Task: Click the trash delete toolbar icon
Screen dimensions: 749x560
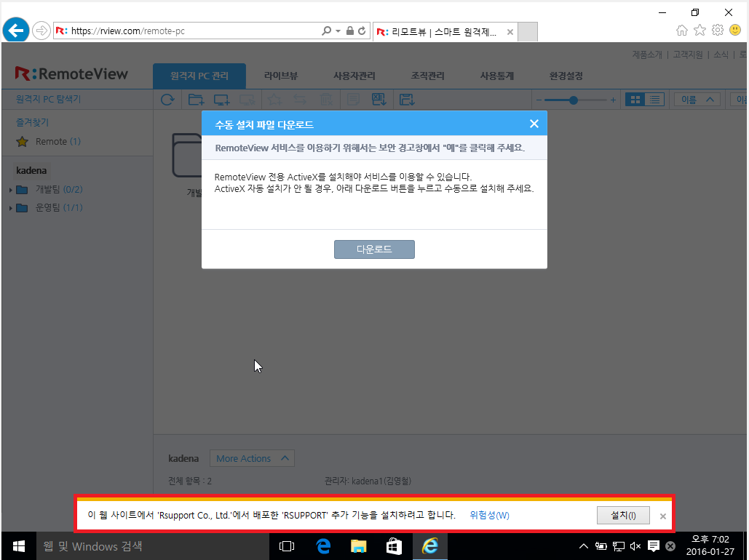Action: pyautogui.click(x=326, y=100)
